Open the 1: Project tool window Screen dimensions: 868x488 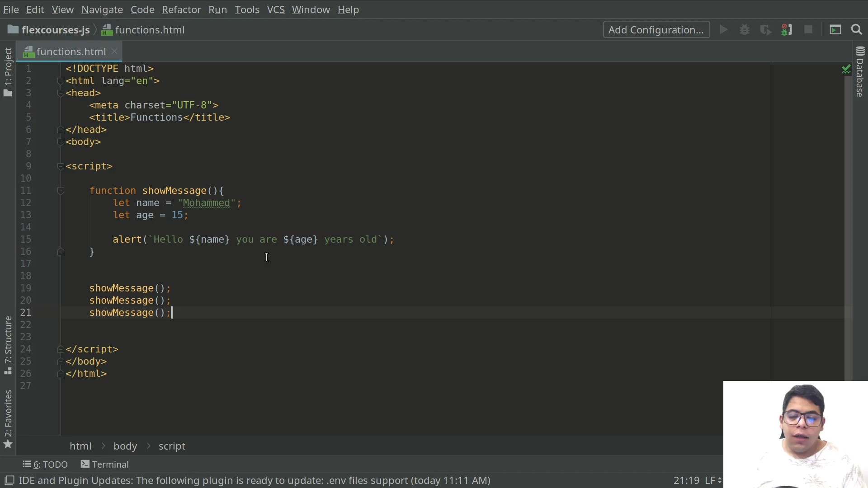(x=8, y=72)
